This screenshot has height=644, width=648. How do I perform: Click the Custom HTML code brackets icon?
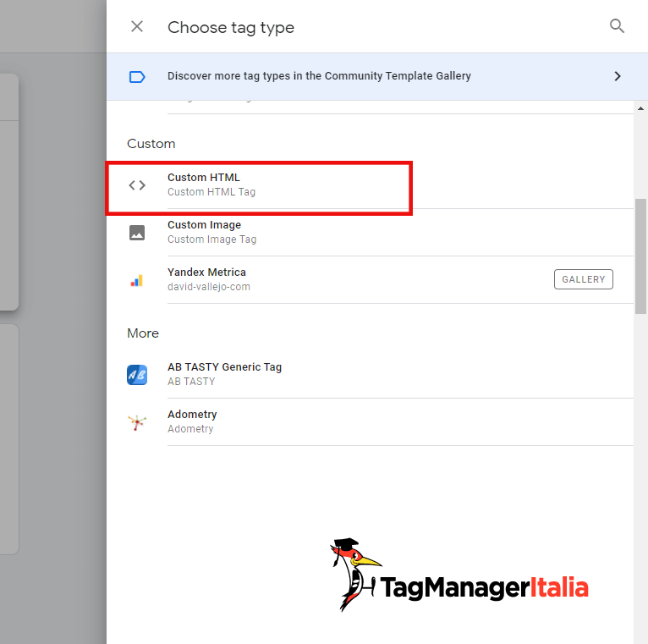(x=137, y=185)
